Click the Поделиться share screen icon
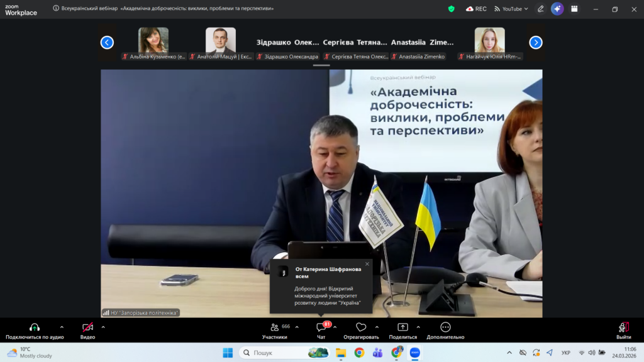The height and width of the screenshot is (362, 644). (x=402, y=331)
